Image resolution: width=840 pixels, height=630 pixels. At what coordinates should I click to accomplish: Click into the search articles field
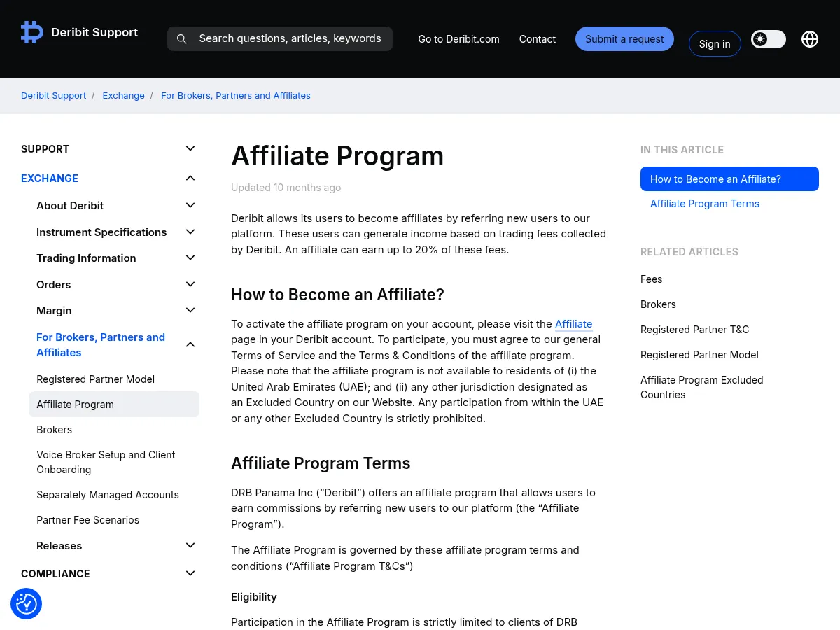pyautogui.click(x=290, y=38)
